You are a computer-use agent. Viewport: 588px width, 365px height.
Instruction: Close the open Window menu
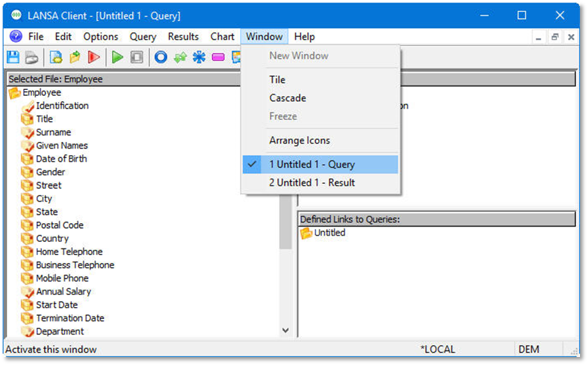[x=264, y=37]
